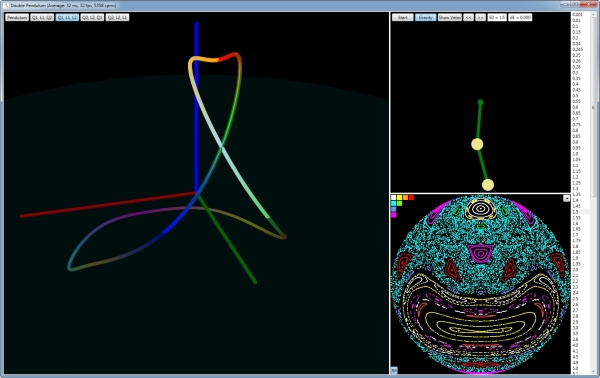
Task: Pick the magenta color swatch
Action: pyautogui.click(x=393, y=215)
